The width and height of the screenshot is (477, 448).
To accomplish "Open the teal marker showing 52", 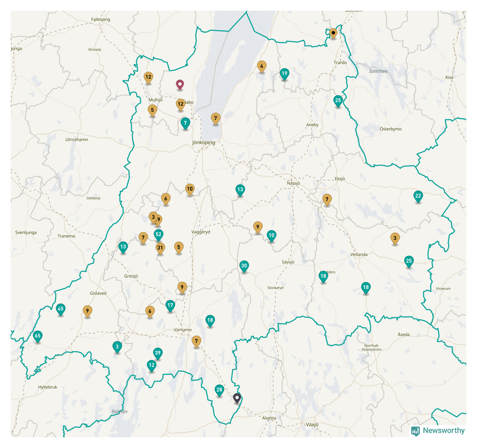I will [158, 234].
